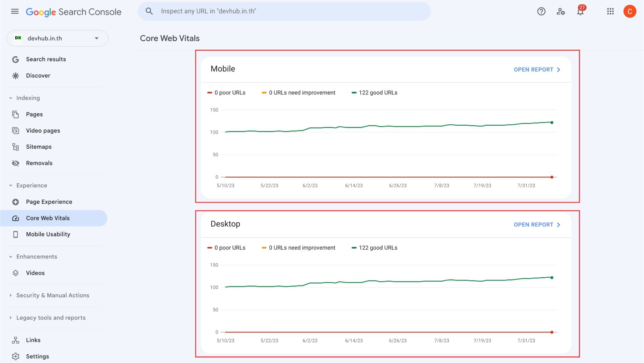
Task: Expand Legacy tools and reports section
Action: click(x=11, y=318)
